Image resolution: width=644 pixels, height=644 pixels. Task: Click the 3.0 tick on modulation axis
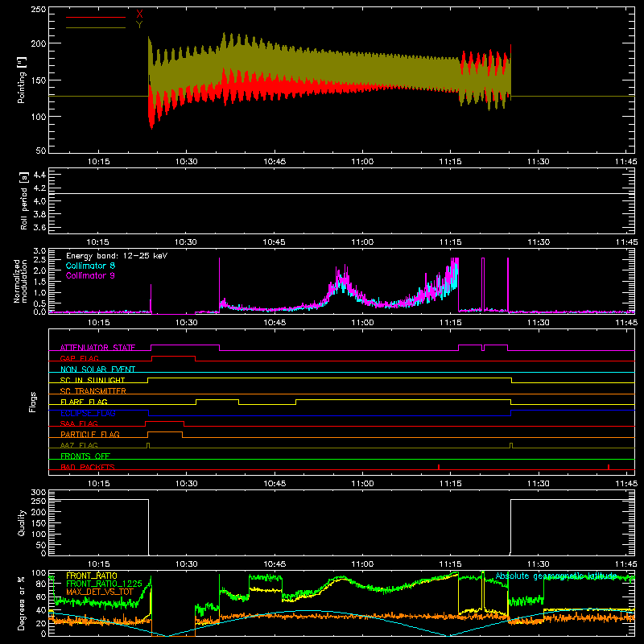click(x=39, y=251)
